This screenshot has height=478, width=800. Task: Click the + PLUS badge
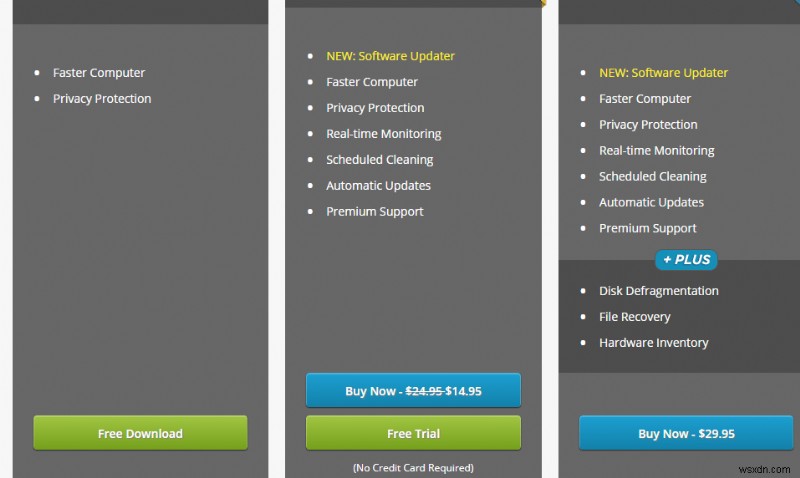tap(686, 260)
